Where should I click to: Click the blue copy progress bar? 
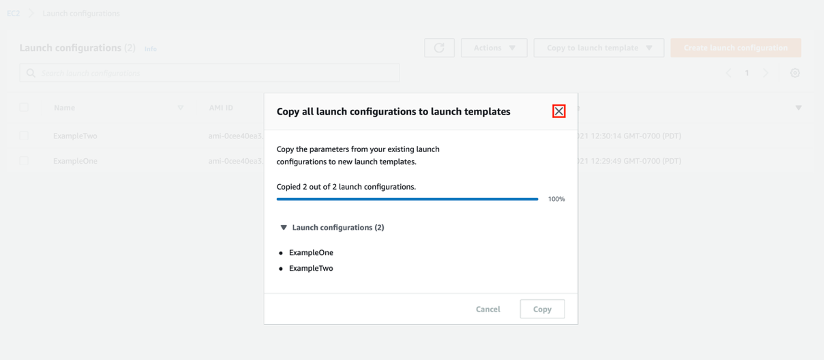click(407, 199)
